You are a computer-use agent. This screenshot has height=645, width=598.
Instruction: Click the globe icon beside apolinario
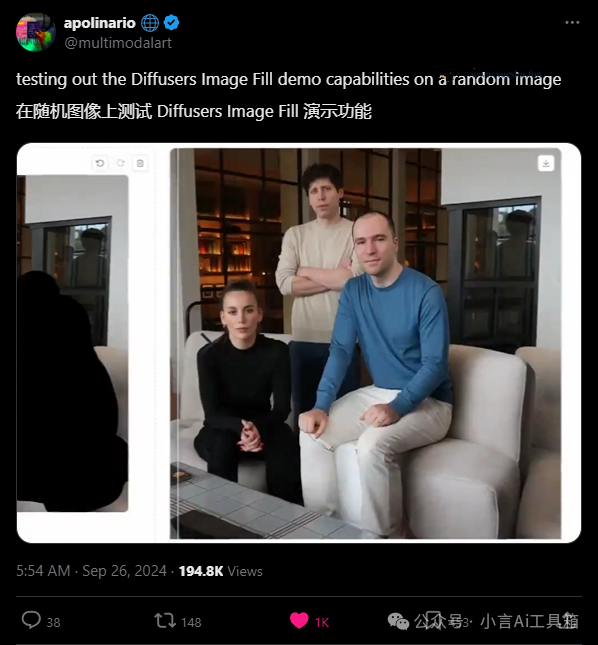pos(150,23)
